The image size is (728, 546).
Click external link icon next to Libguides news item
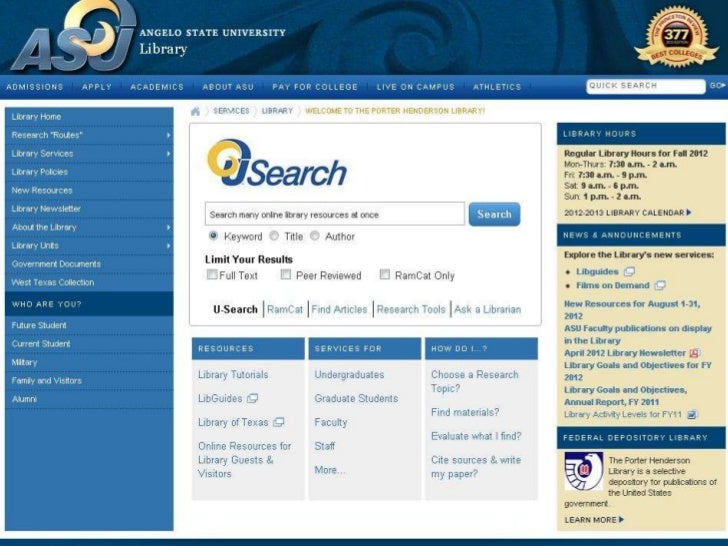[x=629, y=272]
